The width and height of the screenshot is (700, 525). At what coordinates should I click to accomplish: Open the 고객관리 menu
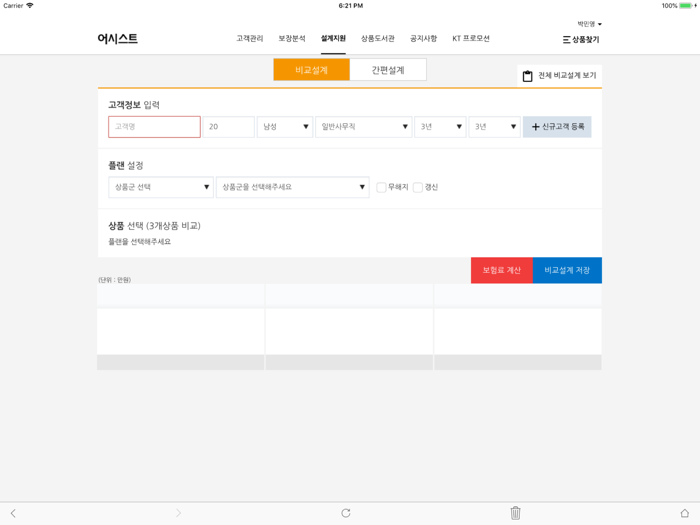250,38
